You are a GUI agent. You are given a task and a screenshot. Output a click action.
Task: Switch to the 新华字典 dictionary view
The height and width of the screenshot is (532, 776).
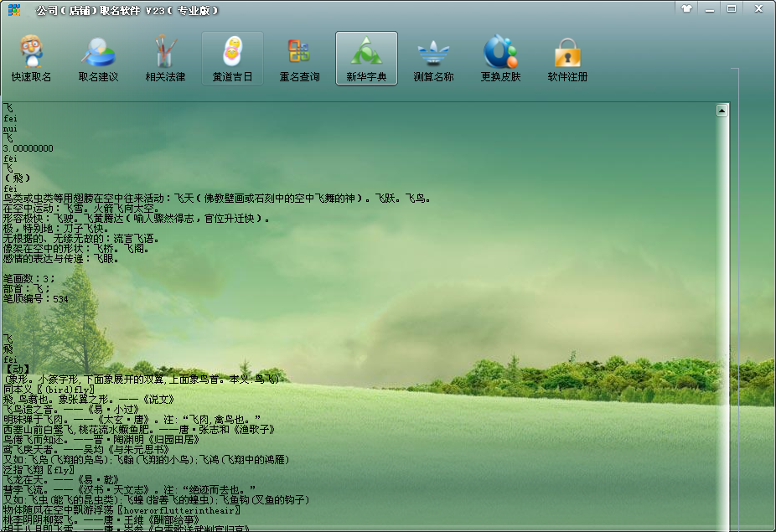pyautogui.click(x=366, y=59)
